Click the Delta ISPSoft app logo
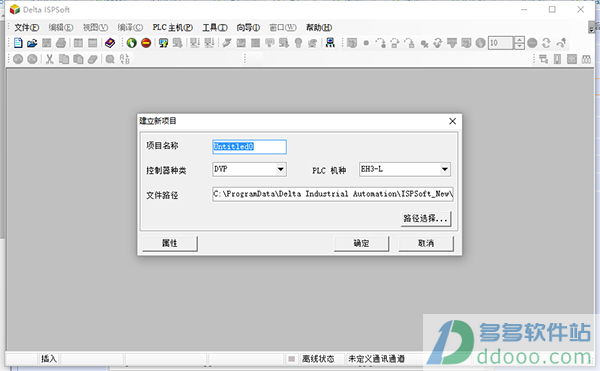 [15, 9]
